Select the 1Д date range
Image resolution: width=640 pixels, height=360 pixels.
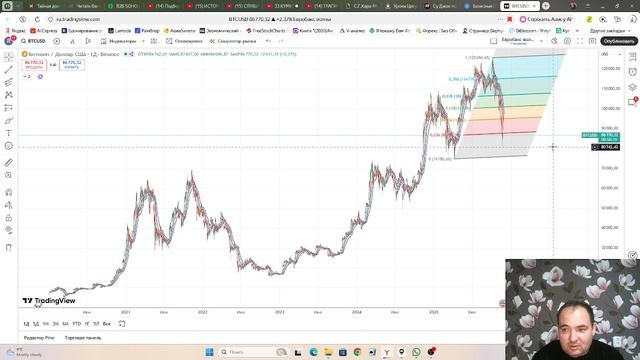click(26, 324)
